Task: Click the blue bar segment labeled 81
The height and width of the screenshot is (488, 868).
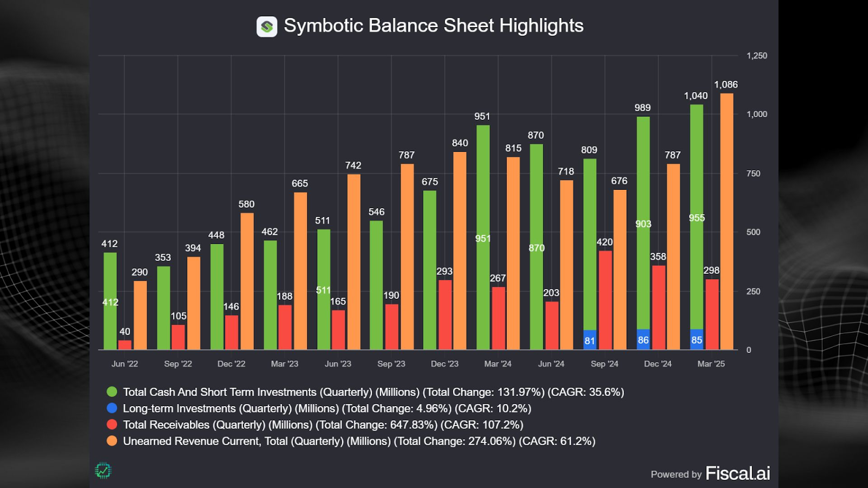Action: pyautogui.click(x=590, y=340)
